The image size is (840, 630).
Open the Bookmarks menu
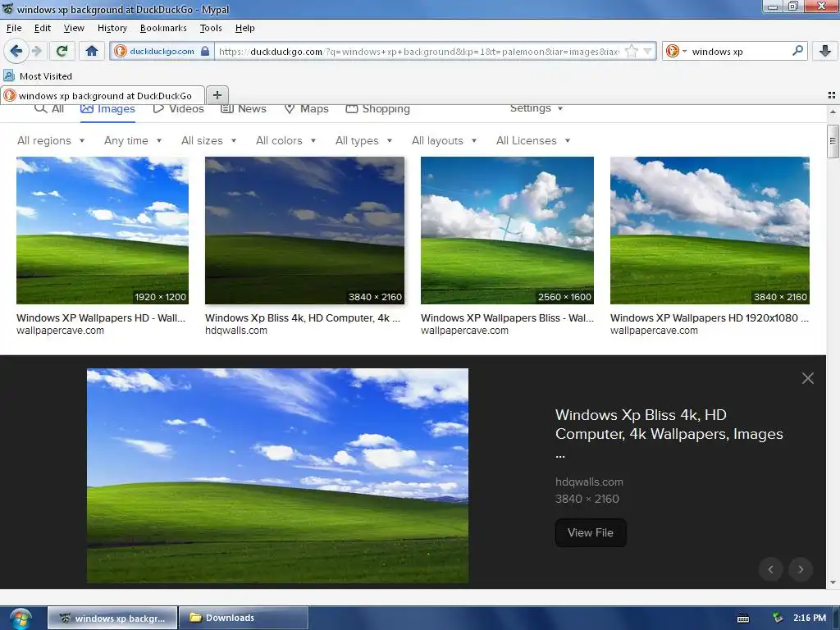coord(163,28)
